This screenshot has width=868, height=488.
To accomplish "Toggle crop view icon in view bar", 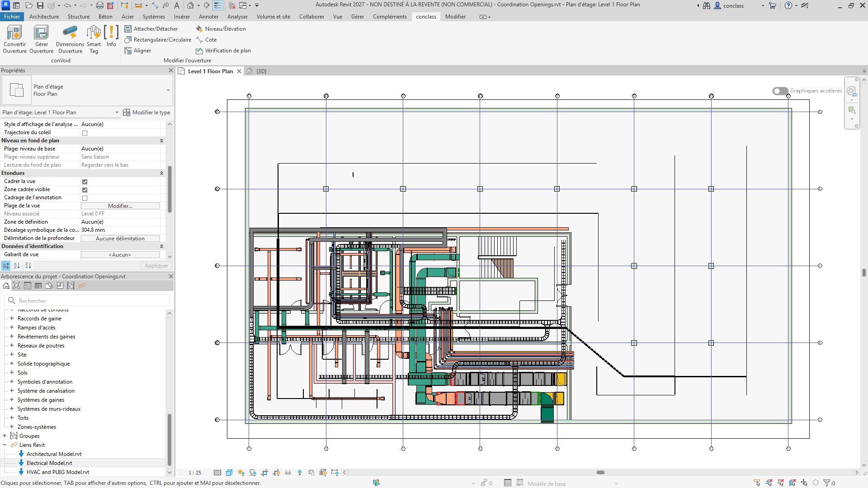I will click(x=264, y=473).
